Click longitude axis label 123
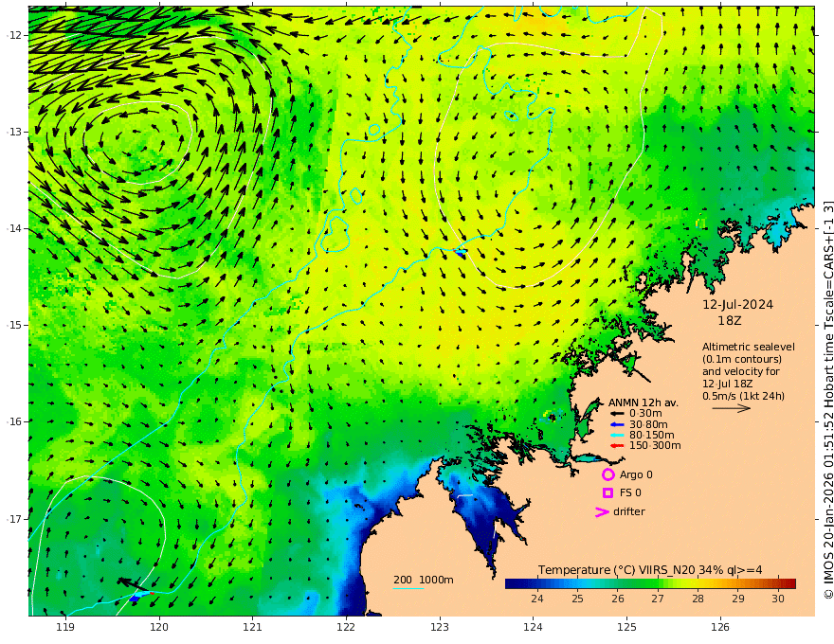834x644 pixels. point(440,628)
